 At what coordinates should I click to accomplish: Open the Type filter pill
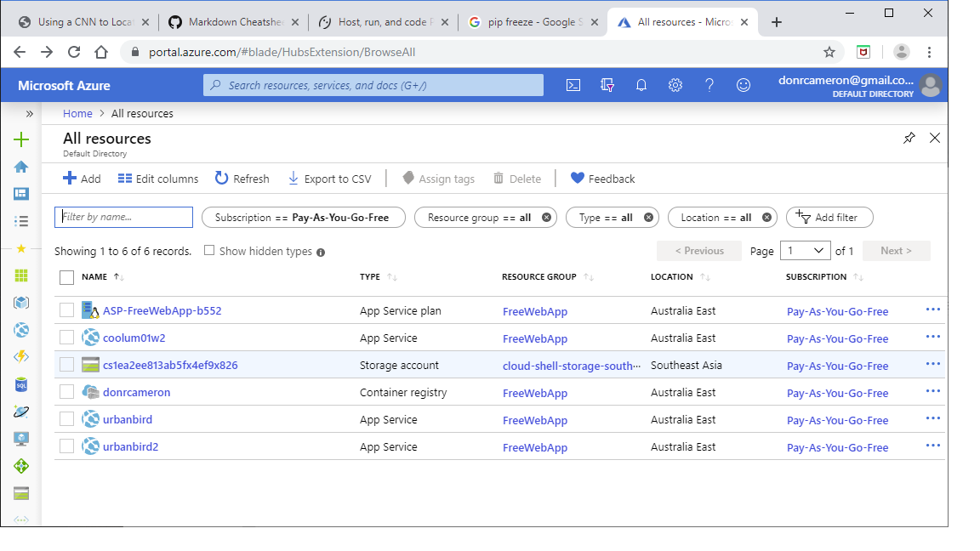(605, 218)
